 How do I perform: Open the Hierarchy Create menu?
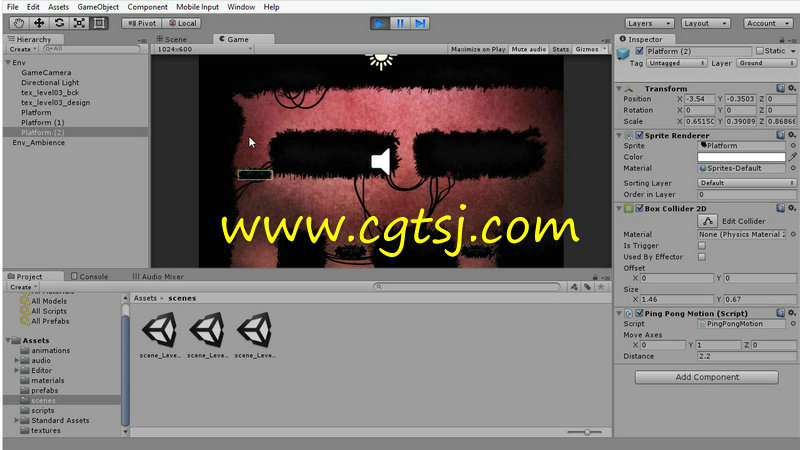(22, 49)
